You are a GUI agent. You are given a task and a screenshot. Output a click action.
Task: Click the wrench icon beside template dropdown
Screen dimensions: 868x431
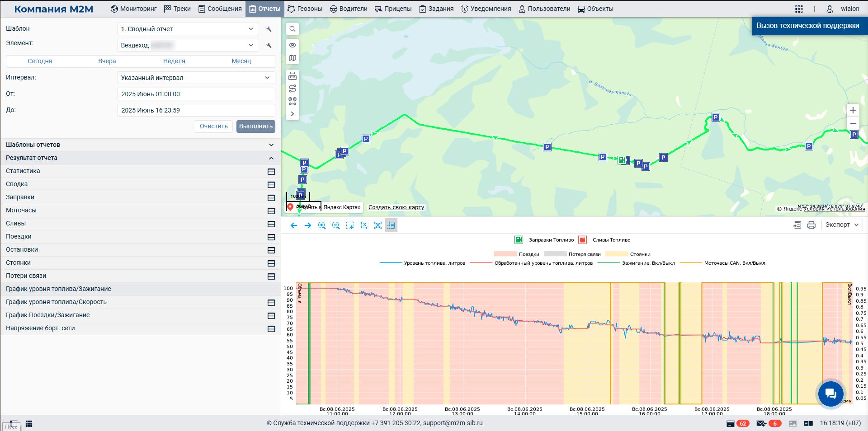click(x=269, y=29)
